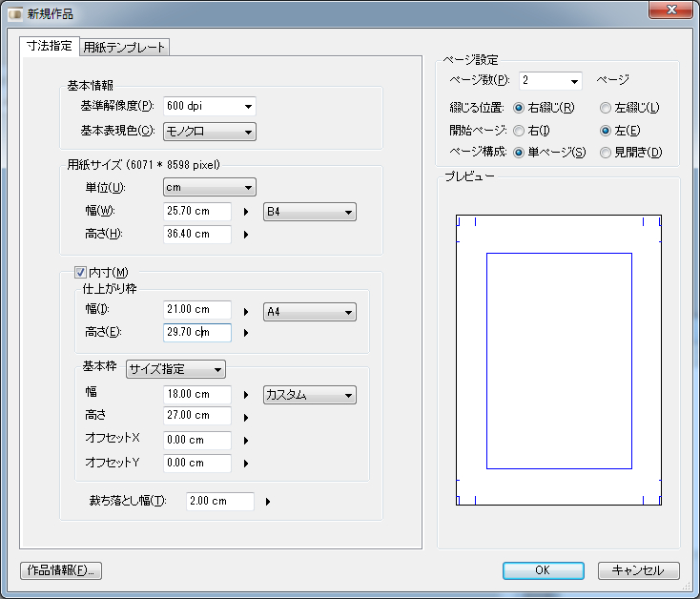This screenshot has height=599, width=700.
Task: Click the paper 高さ field showing 36.40 cm
Action: 197,234
